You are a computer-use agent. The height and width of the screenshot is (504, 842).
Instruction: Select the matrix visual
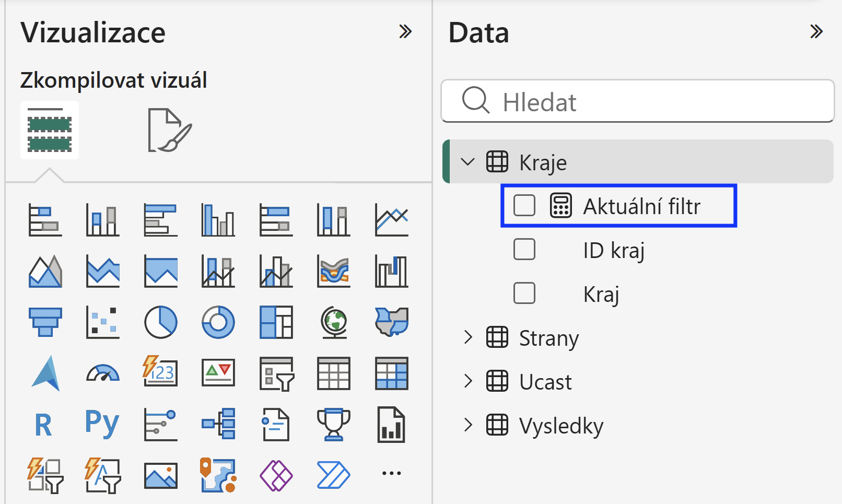coord(392,373)
